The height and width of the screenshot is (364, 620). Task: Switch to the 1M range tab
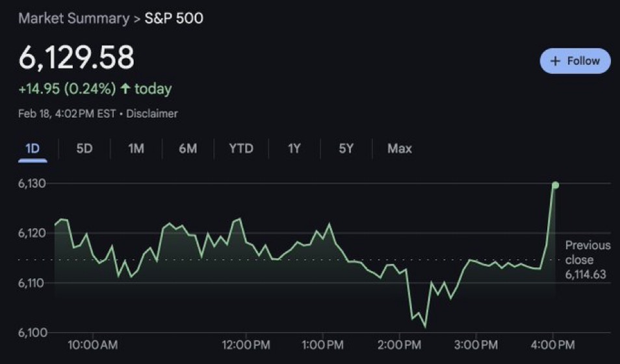point(136,149)
